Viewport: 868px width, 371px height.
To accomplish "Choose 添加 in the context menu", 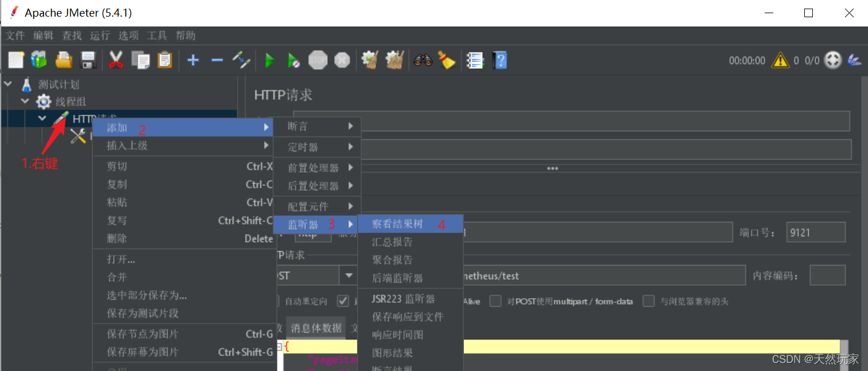I will tap(183, 127).
